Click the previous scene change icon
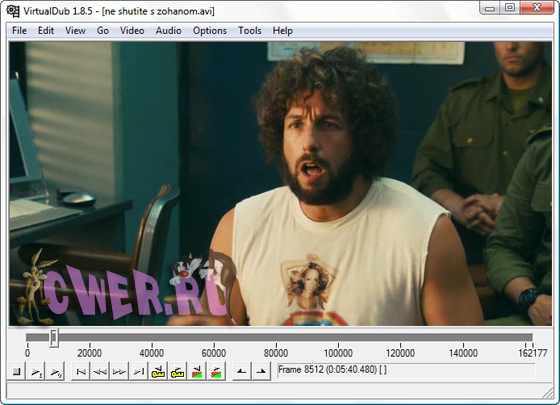 coord(196,372)
